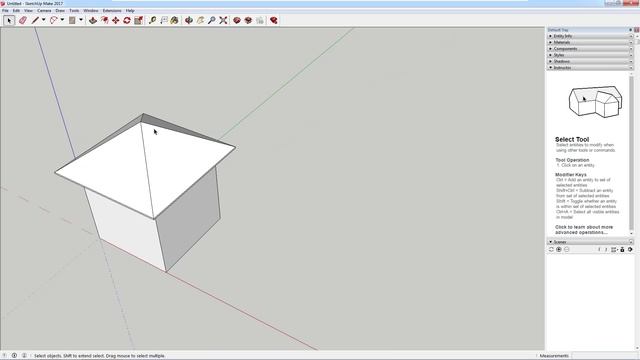Click Add Scene plus icon
The width and height of the screenshot is (640, 360).
point(559,249)
